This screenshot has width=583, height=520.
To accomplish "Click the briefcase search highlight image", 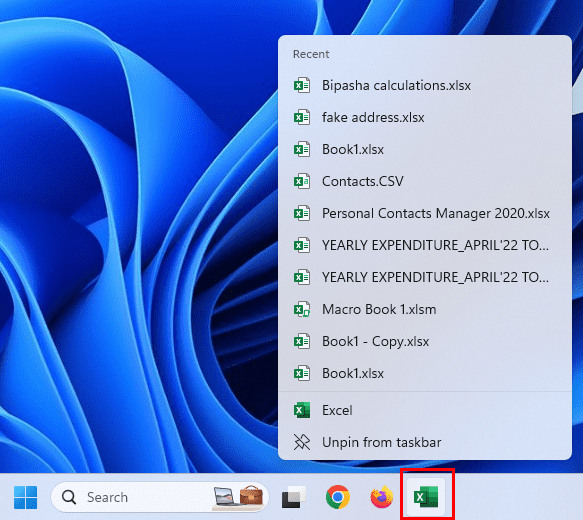I will coord(251,495).
